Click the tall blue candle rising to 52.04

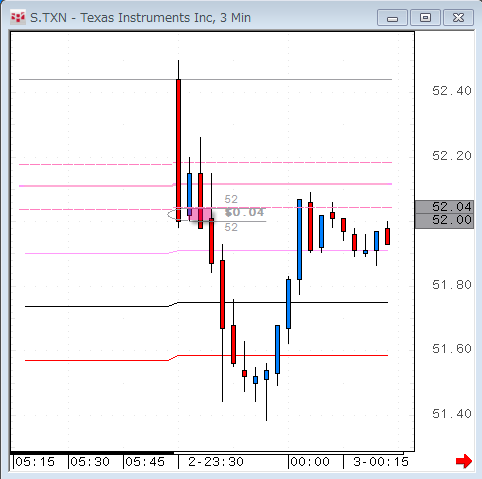(x=299, y=239)
